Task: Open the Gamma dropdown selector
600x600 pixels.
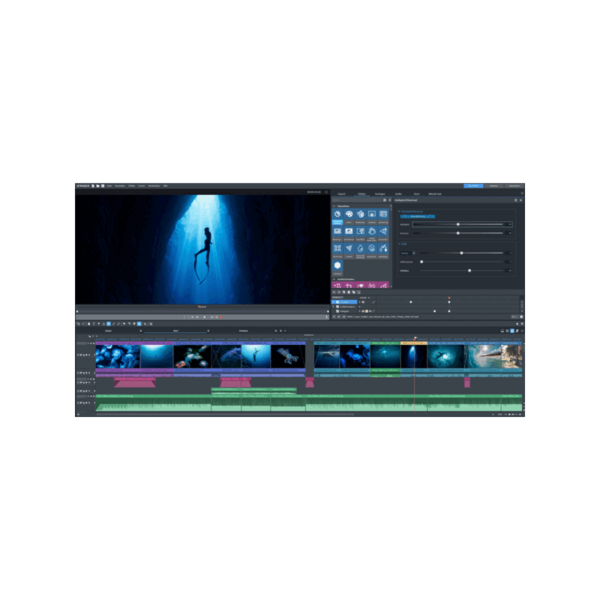Action: 407,253
